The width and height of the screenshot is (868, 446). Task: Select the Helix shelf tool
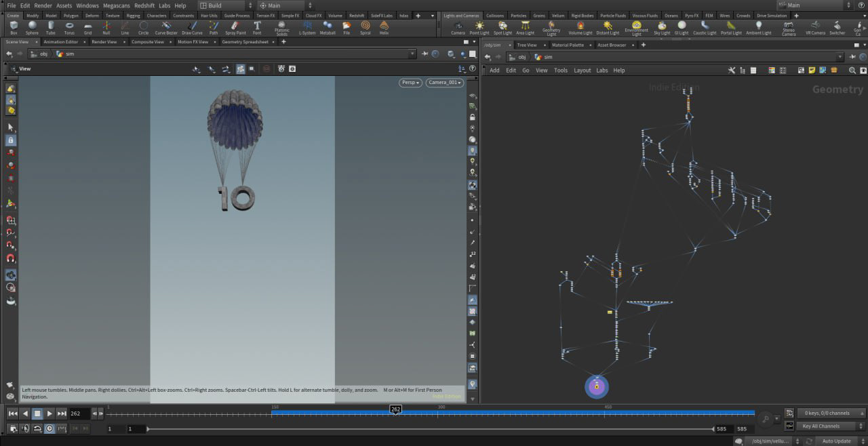(x=384, y=27)
